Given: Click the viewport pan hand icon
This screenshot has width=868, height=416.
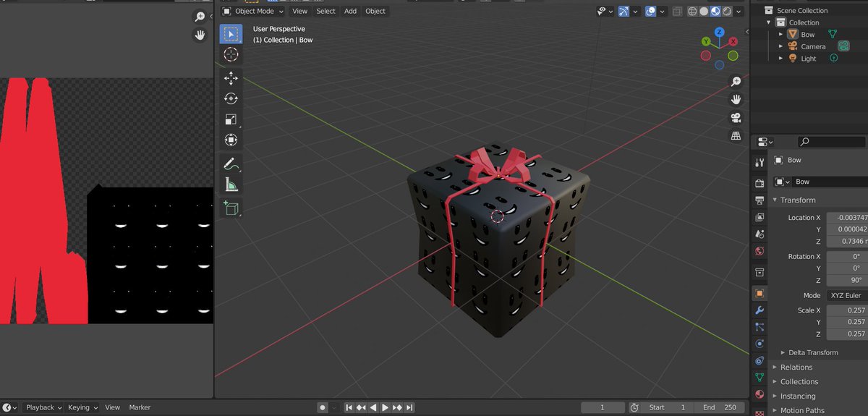Looking at the screenshot, I should [x=736, y=99].
